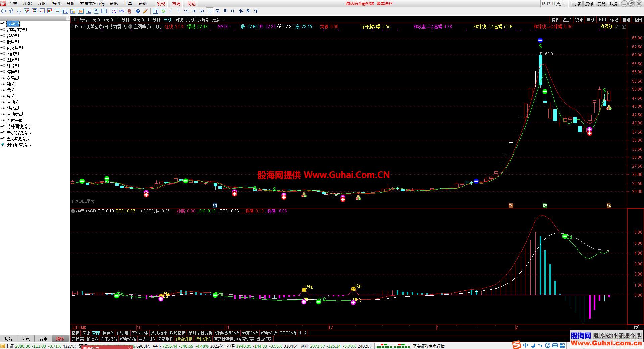Switch to the 问达 tab
The width and height of the screenshot is (644, 349).
click(192, 4)
